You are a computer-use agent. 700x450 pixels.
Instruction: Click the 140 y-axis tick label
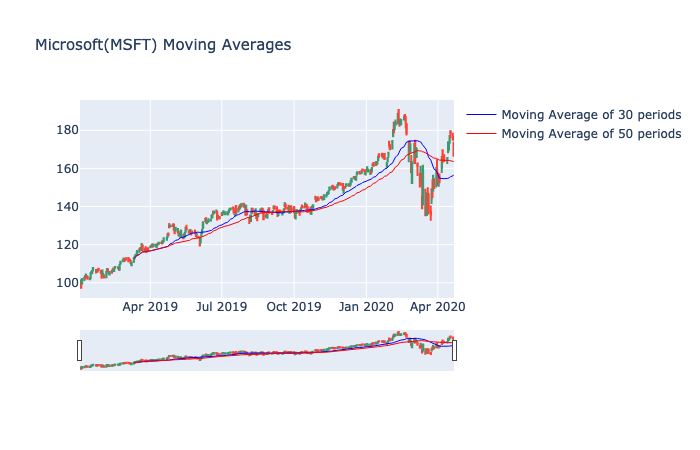[67, 207]
